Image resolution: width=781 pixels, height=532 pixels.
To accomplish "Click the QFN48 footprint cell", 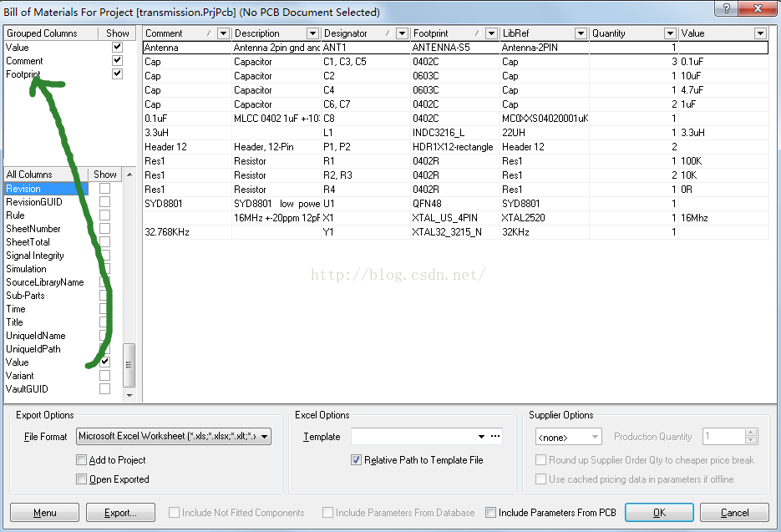I will (454, 204).
